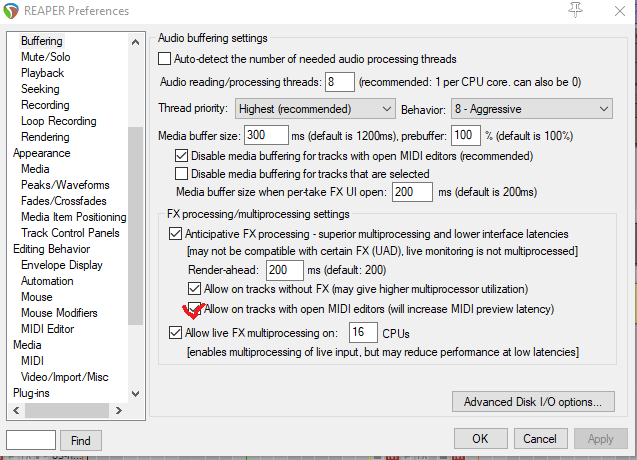Click the tree scroll up arrow
The width and height of the screenshot is (637, 460).
pyautogui.click(x=135, y=42)
